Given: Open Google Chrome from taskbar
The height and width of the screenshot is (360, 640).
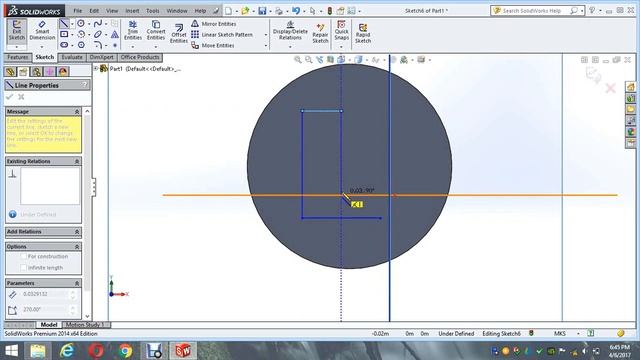Looking at the screenshot, I should coord(125,351).
